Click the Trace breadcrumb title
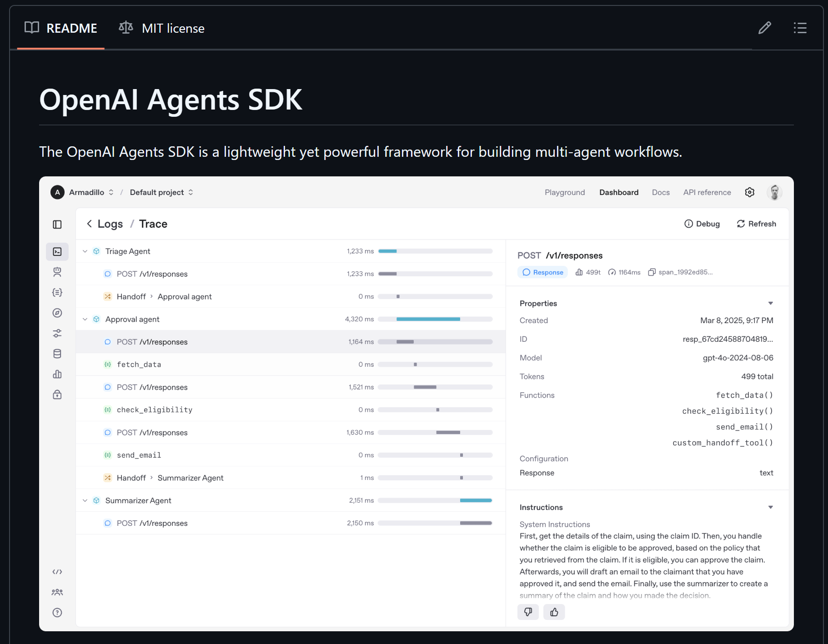The image size is (828, 644). pos(153,224)
